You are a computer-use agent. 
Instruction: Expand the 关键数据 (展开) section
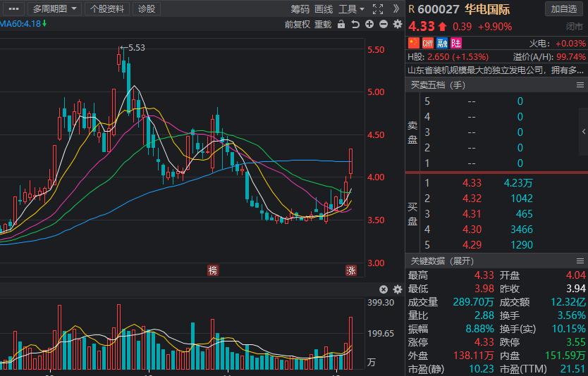point(442,261)
